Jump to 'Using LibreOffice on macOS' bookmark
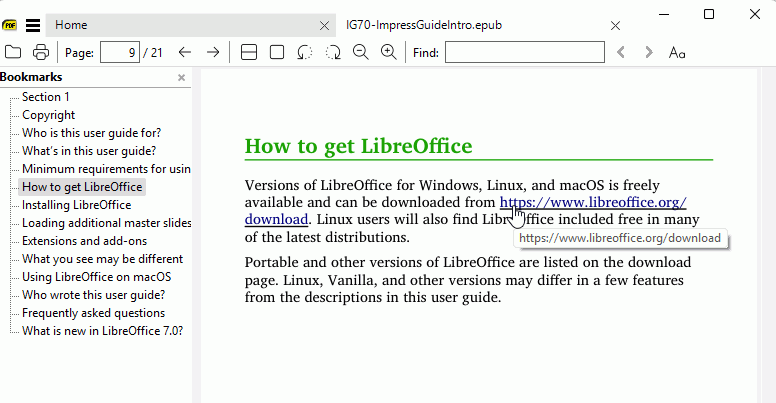Image resolution: width=776 pixels, height=403 pixels. coord(97,277)
